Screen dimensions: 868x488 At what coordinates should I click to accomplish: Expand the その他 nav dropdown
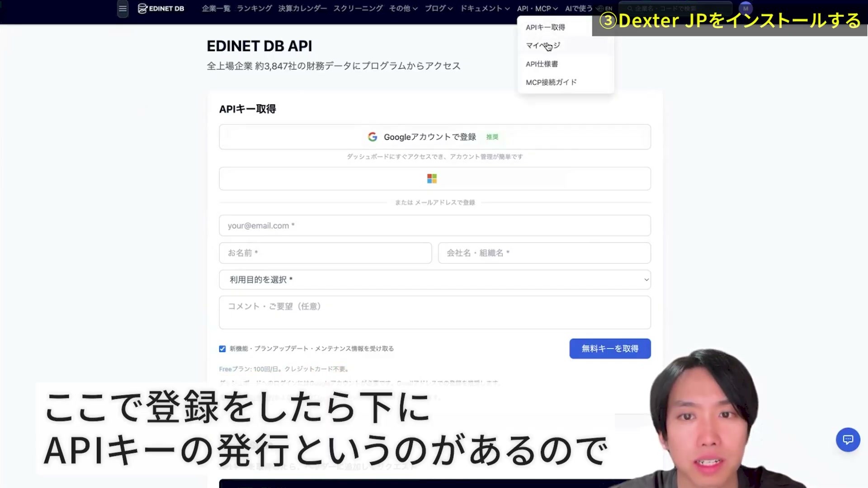[403, 9]
